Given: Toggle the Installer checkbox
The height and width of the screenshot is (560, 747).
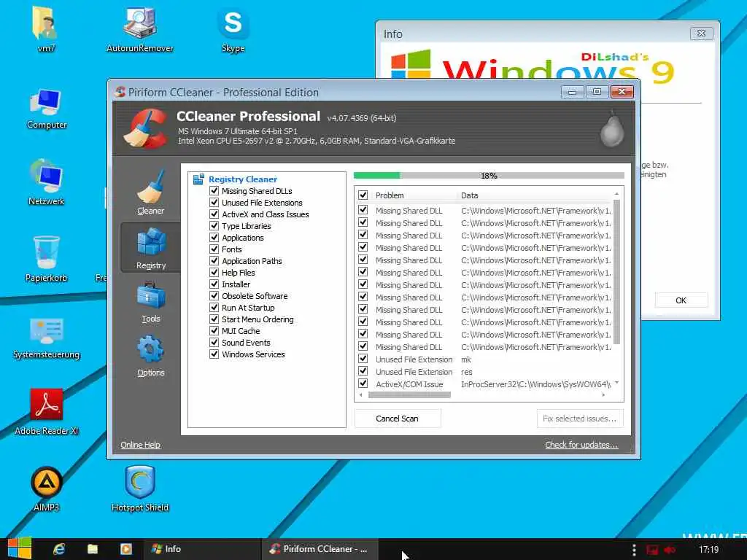Looking at the screenshot, I should 214,284.
